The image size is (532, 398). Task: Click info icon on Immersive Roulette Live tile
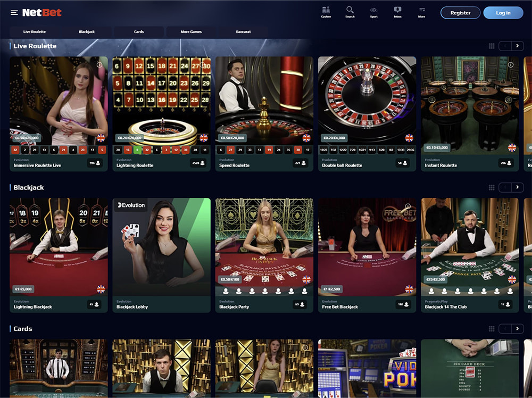[x=99, y=64]
